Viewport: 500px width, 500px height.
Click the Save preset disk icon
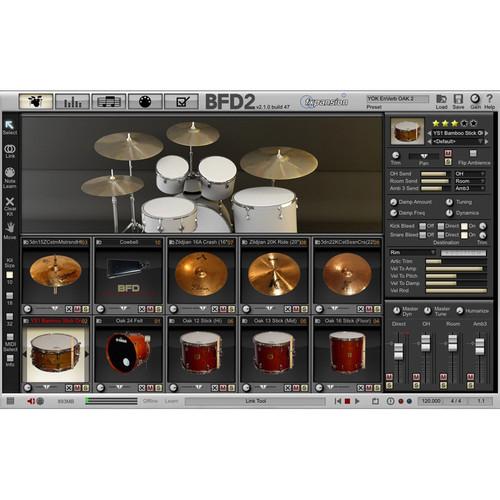point(458,99)
